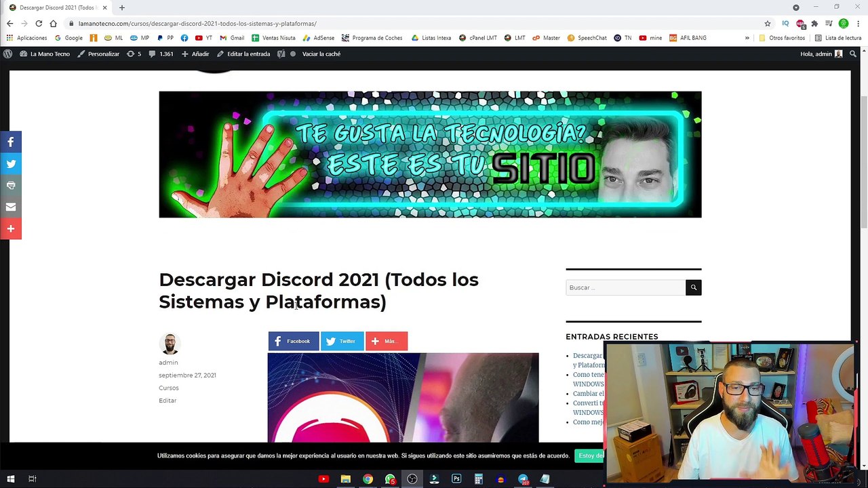Image resolution: width=868 pixels, height=488 pixels.
Task: Open File Explorer from the taskbar
Action: (x=345, y=479)
